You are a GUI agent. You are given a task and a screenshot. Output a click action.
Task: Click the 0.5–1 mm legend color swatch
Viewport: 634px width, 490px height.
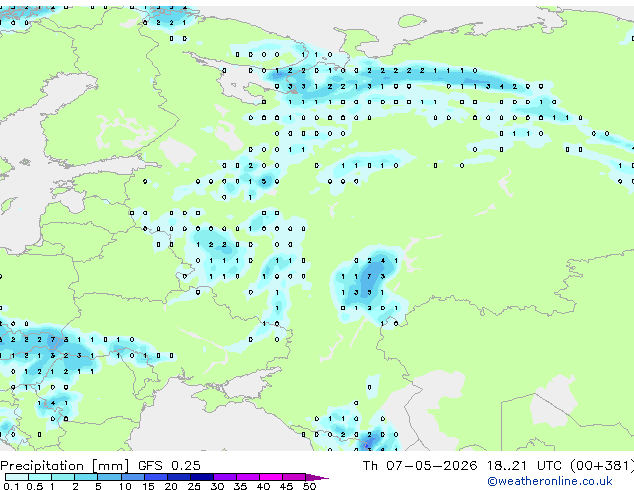tap(40, 477)
